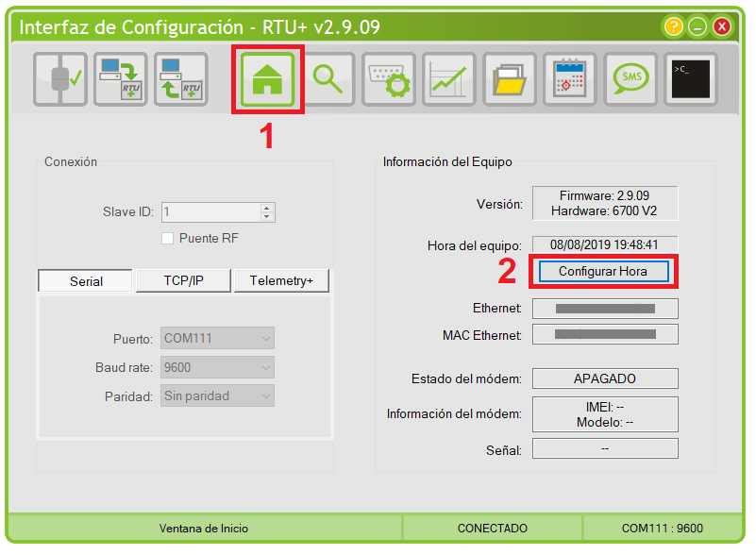Screen dimensions: 756x555
Task: Open the magnifying glass search icon
Action: [328, 79]
